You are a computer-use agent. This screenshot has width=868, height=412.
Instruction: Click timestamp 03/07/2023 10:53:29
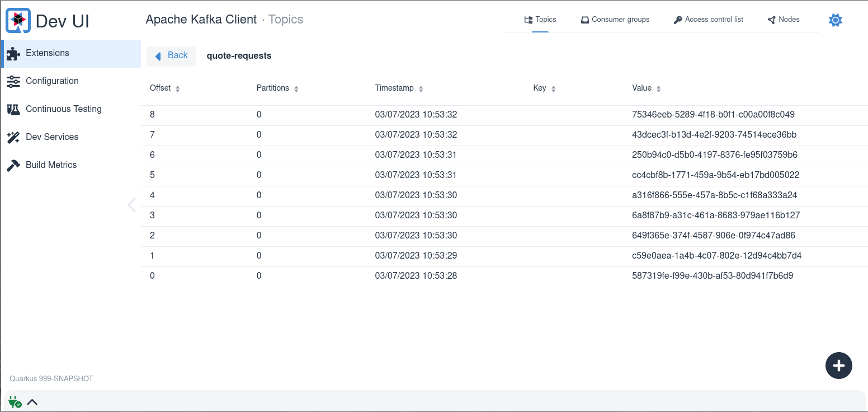pos(416,256)
